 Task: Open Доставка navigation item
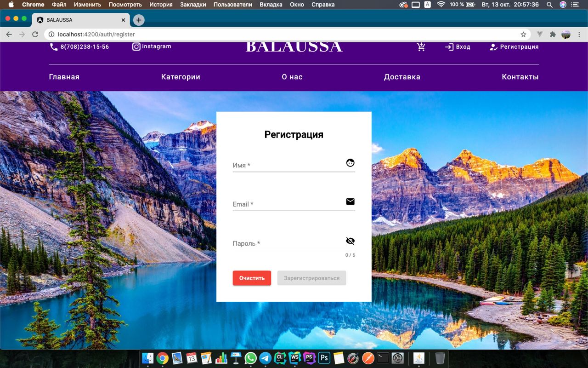point(402,77)
